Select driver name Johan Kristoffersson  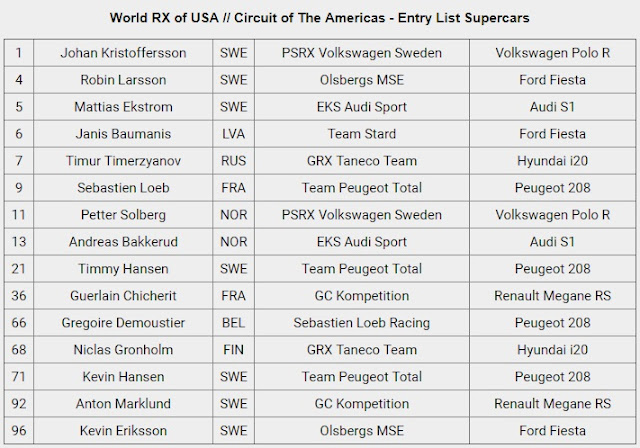(x=121, y=51)
